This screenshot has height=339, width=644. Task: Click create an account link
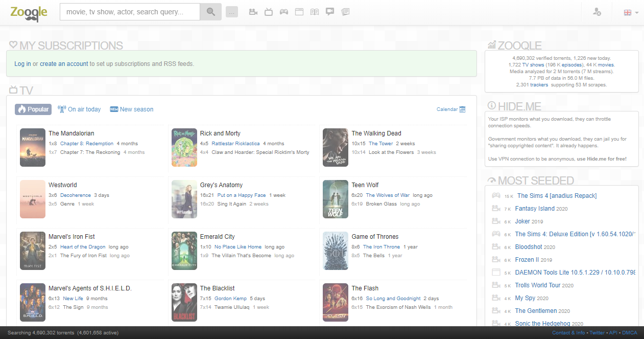(x=64, y=64)
